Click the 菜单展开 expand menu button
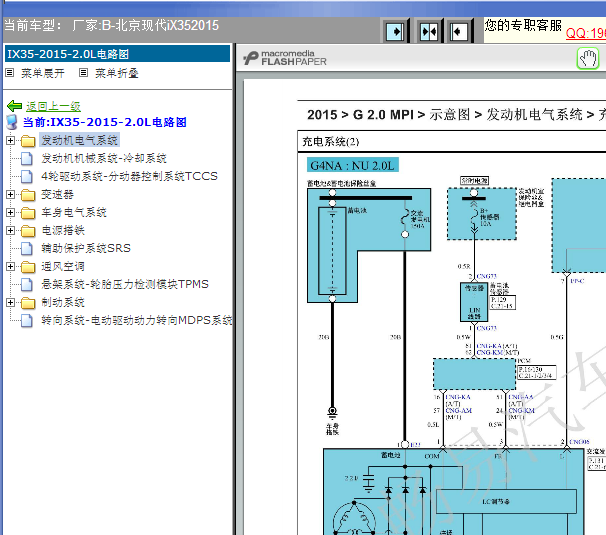Image resolution: width=606 pixels, height=535 pixels. (43, 73)
